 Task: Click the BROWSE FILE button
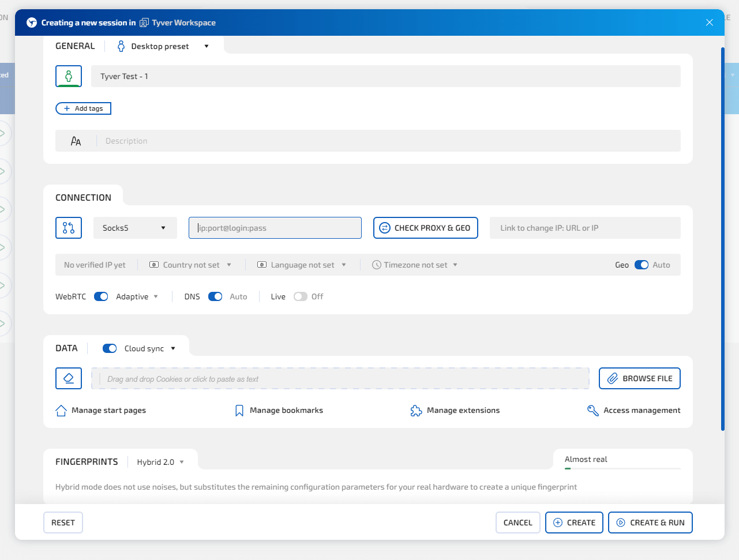click(x=640, y=378)
